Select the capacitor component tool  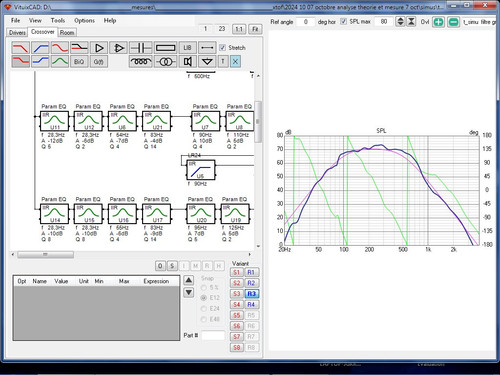click(x=141, y=48)
